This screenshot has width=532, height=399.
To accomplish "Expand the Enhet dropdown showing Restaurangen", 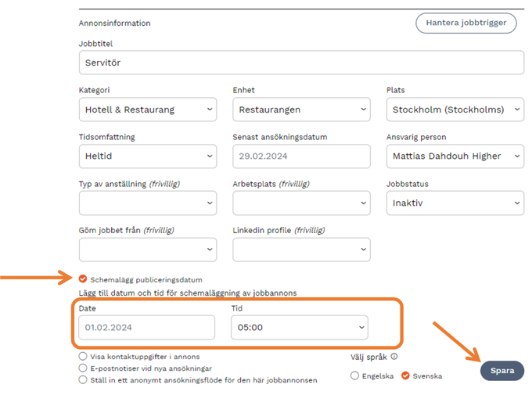I will click(301, 110).
